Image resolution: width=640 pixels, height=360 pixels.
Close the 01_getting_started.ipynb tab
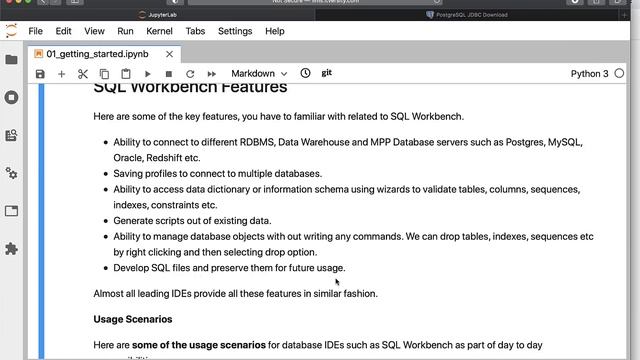coord(169,54)
